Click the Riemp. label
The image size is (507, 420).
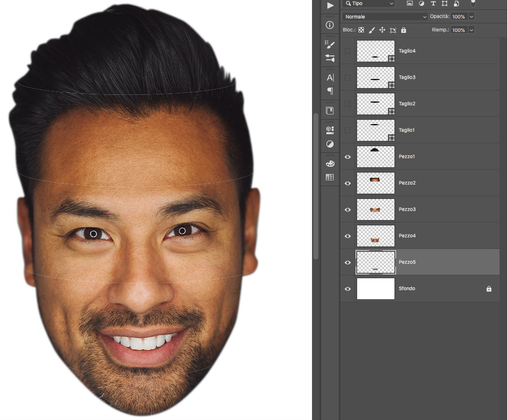(x=440, y=30)
